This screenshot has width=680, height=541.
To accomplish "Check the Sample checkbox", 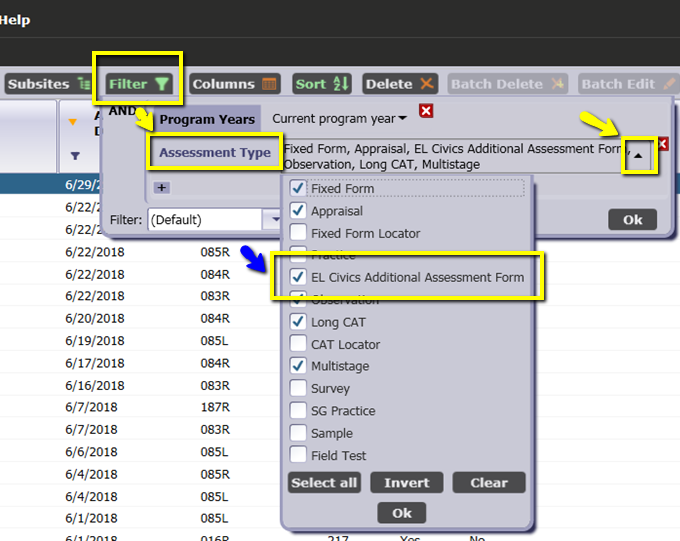I will [298, 433].
